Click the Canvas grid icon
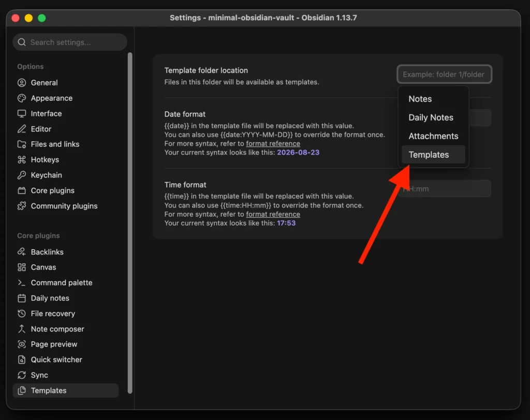 (22, 267)
